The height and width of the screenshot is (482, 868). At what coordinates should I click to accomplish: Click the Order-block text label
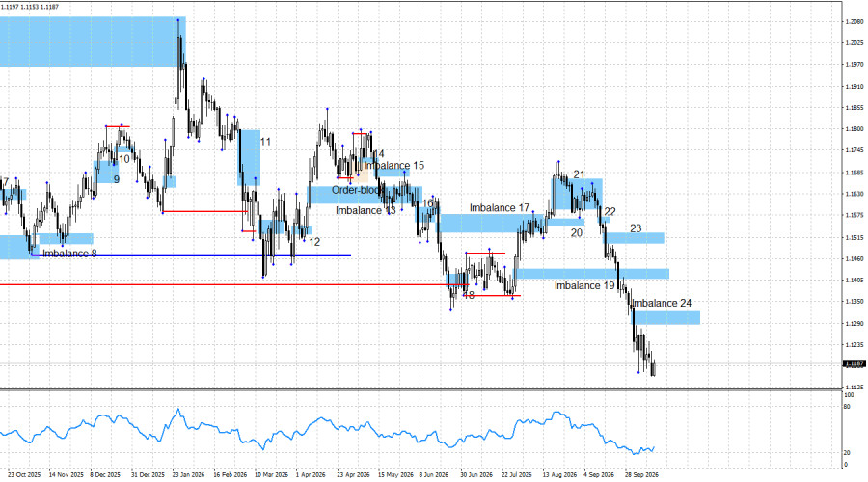(x=357, y=190)
